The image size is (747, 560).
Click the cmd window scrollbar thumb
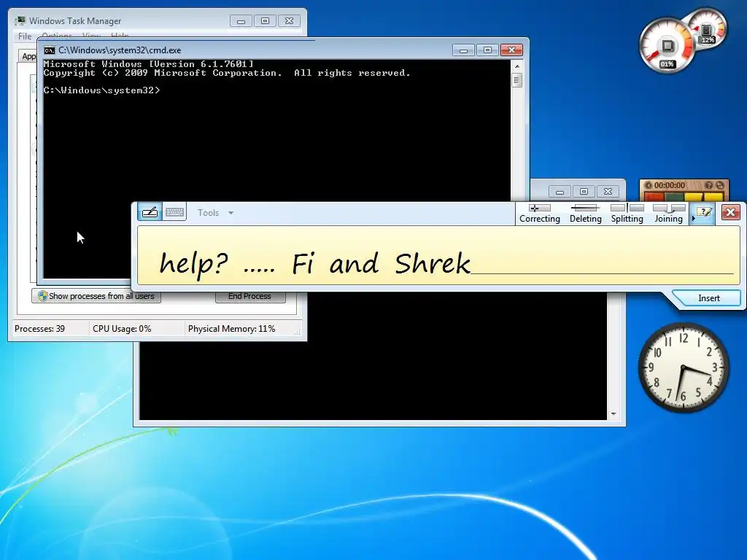(x=517, y=80)
